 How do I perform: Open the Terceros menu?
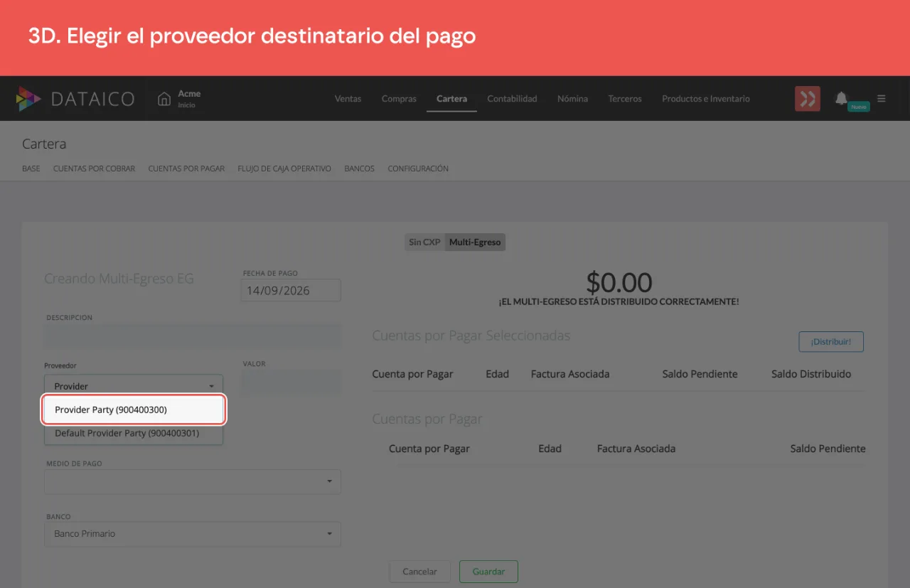pos(625,99)
